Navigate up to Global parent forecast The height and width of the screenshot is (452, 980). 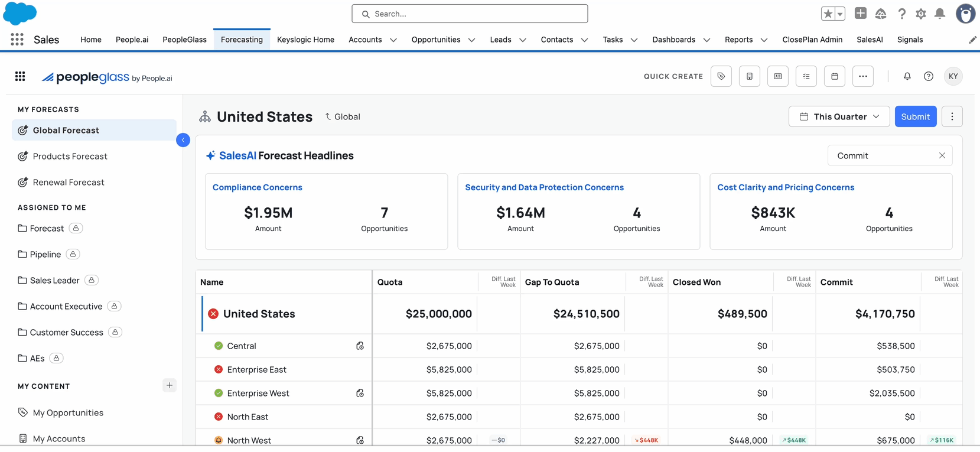click(343, 117)
